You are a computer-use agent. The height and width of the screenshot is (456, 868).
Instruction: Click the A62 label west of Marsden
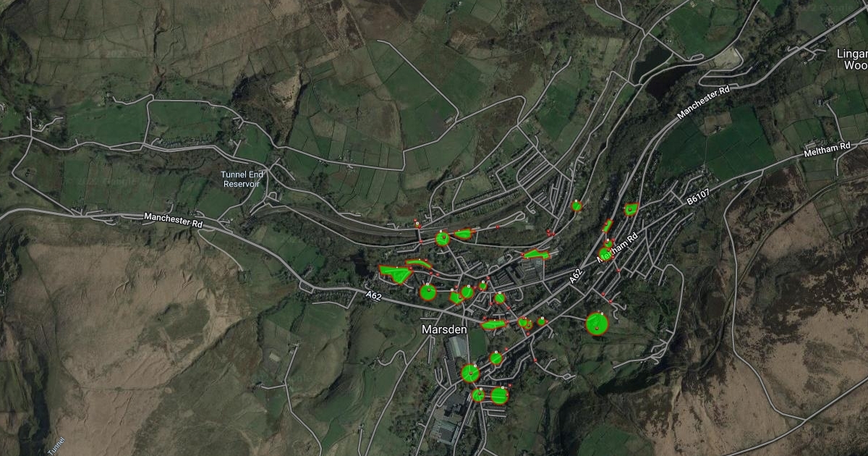click(373, 295)
